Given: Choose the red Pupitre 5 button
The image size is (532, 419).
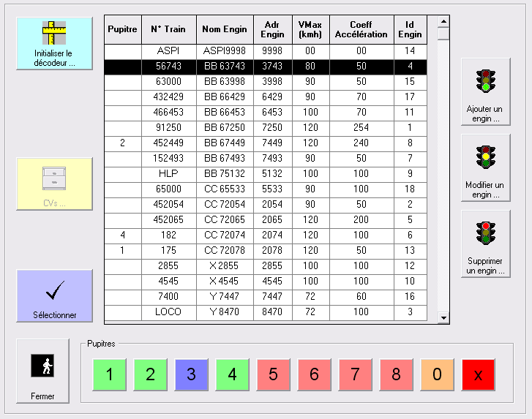Looking at the screenshot, I should pos(273,374).
